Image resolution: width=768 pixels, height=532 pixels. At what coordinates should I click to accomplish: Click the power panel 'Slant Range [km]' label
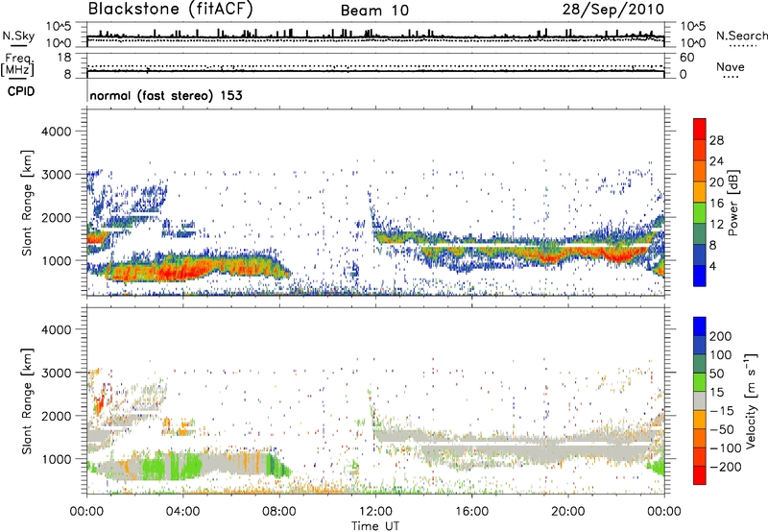tap(27, 203)
